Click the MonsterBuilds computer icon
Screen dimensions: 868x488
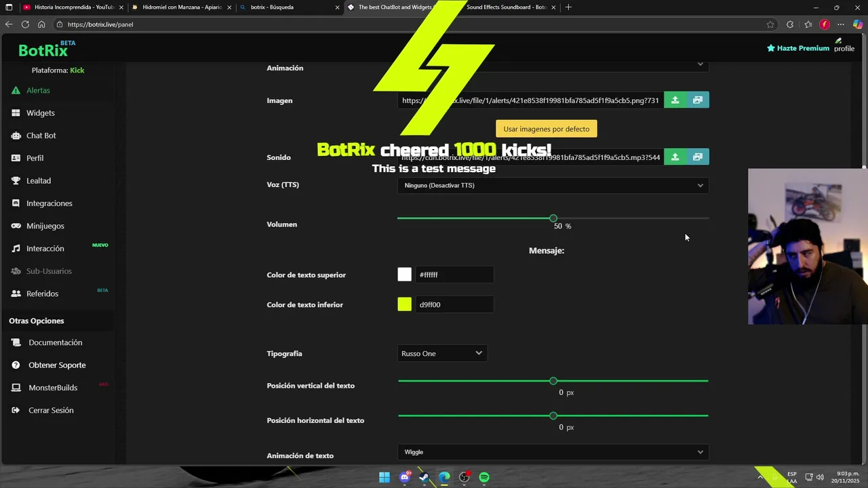[16, 388]
